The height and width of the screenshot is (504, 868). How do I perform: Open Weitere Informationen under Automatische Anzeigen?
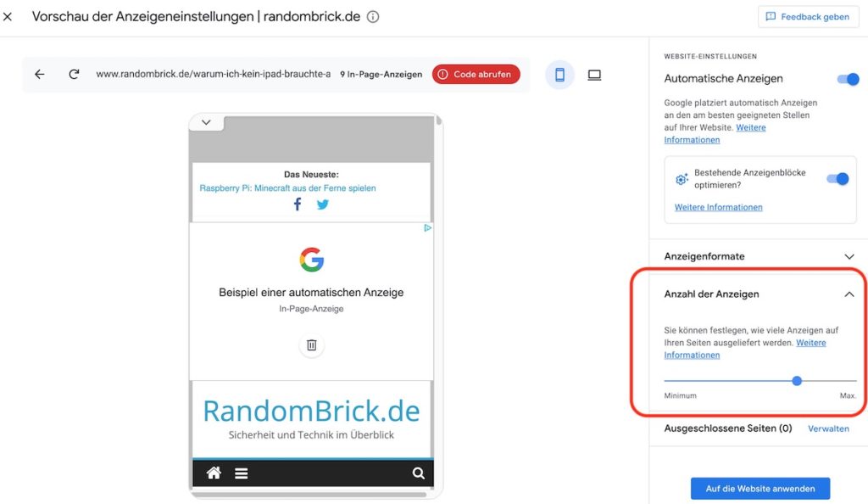[x=715, y=133]
